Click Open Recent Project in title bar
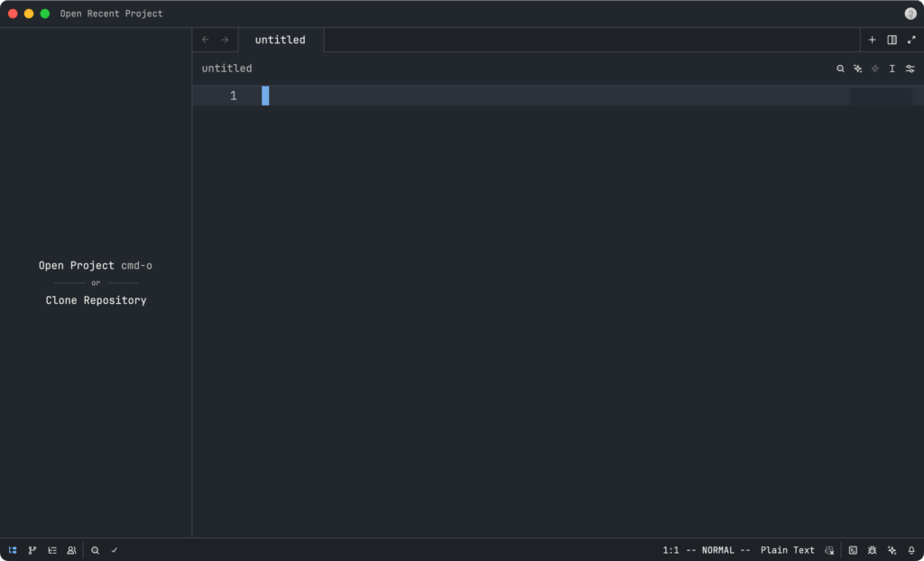The width and height of the screenshot is (924, 561). (112, 14)
